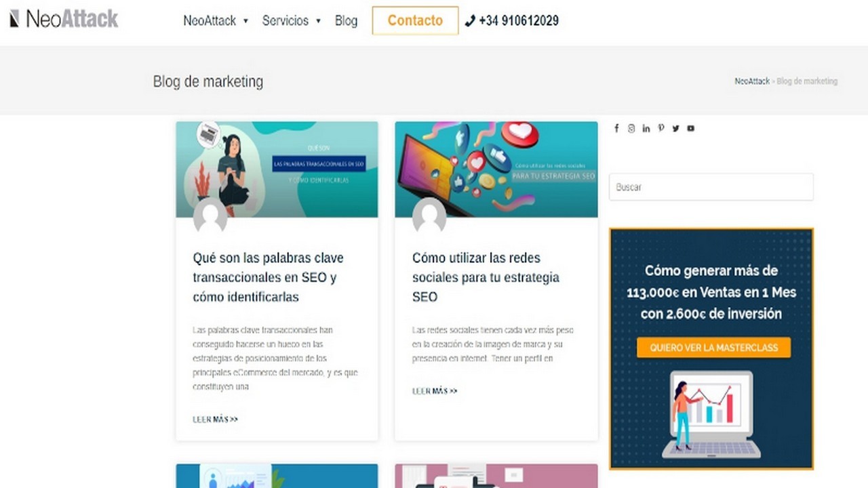Open the Pinterest social icon
The image size is (868, 488).
click(x=661, y=128)
